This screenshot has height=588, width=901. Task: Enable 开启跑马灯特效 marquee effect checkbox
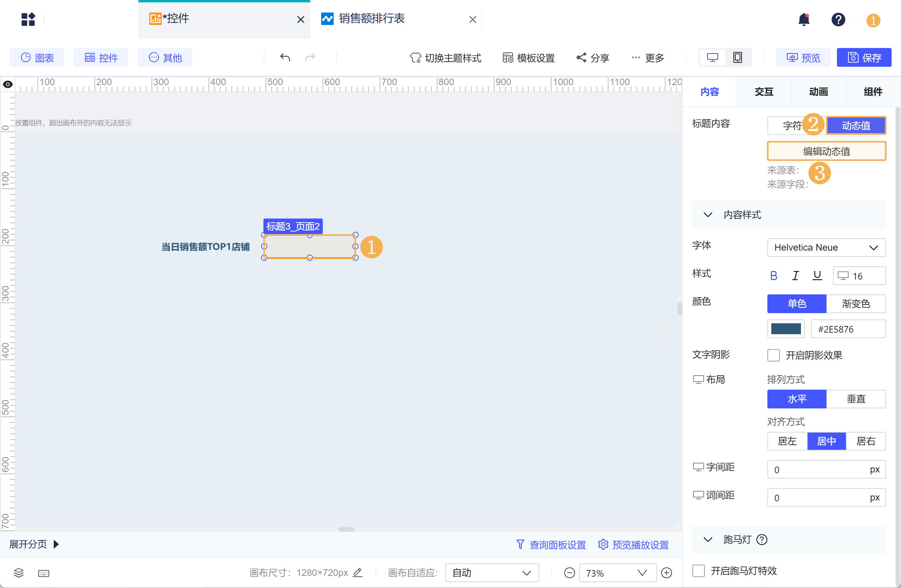coord(699,570)
